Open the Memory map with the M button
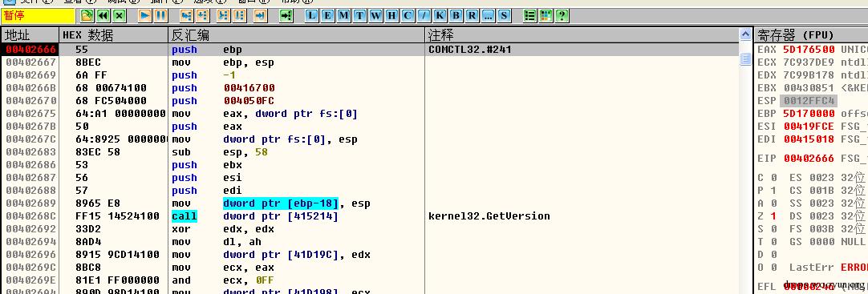This screenshot has width=868, height=294. 344,15
